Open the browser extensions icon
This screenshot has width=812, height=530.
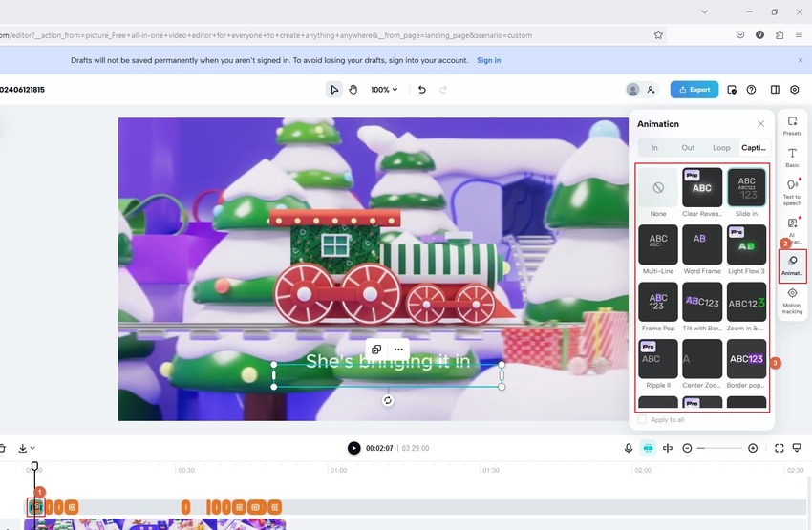click(780, 35)
